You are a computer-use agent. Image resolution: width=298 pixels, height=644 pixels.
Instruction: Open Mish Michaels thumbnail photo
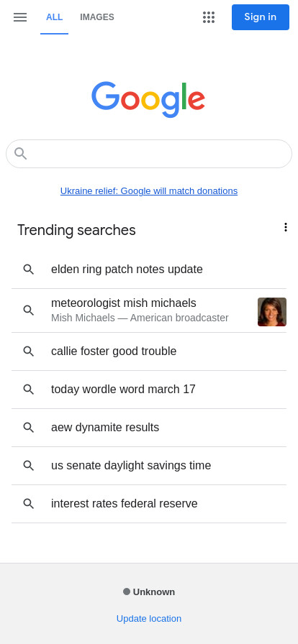[272, 312]
